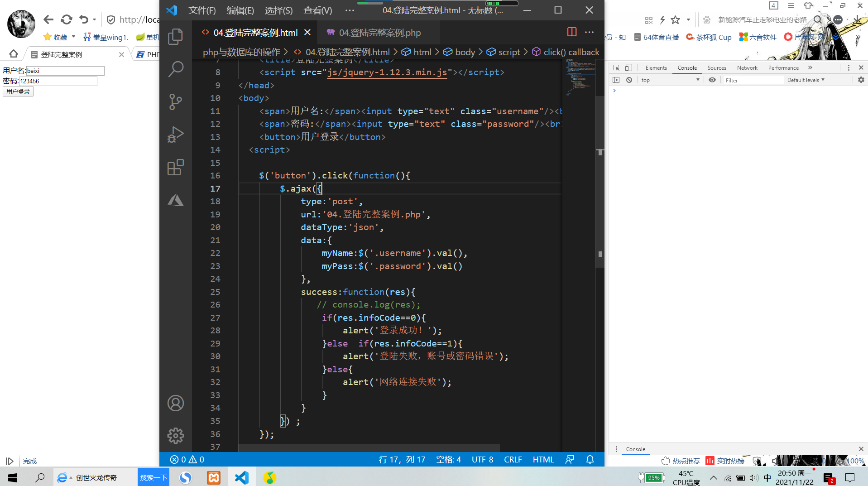Open the 文件(F) menu
The height and width of the screenshot is (486, 868).
(x=202, y=10)
